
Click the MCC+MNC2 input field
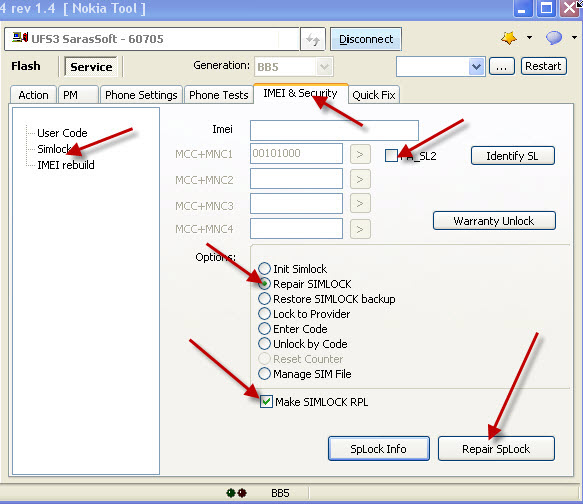point(296,179)
